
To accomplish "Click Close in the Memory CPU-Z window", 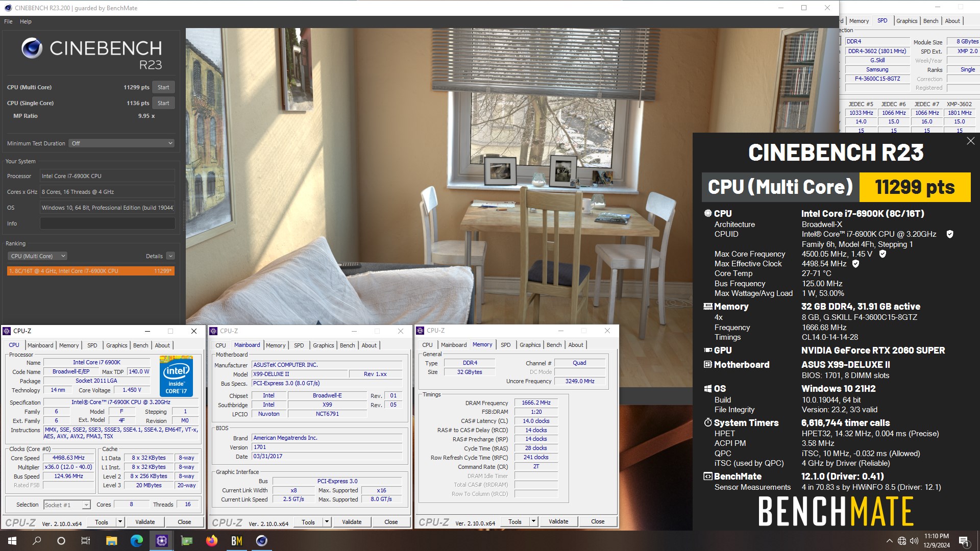I will tap(598, 521).
